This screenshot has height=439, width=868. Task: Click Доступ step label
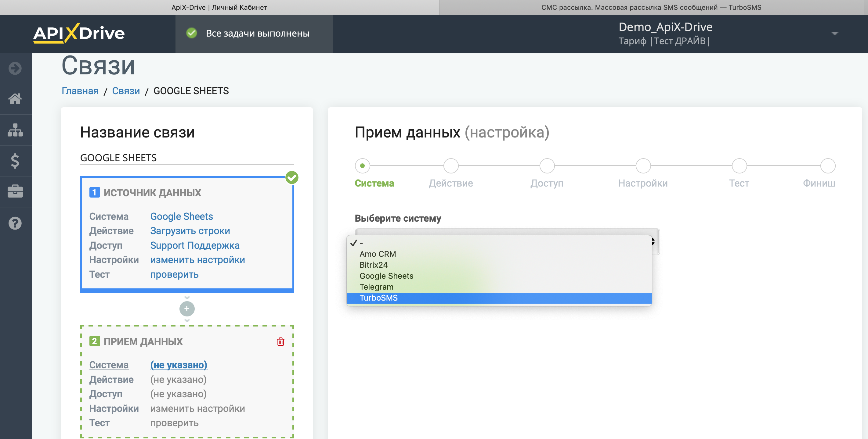click(x=547, y=183)
